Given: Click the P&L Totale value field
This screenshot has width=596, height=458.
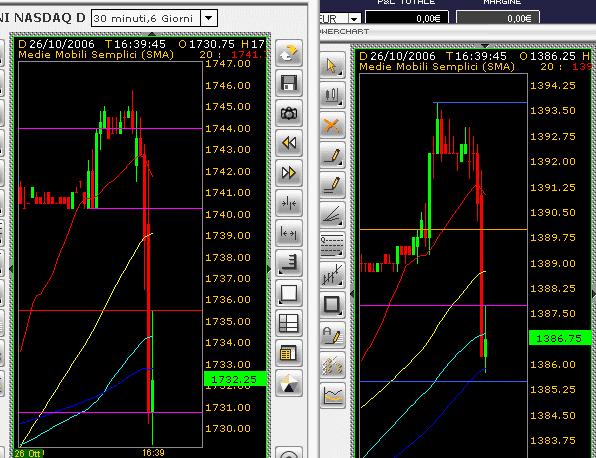Looking at the screenshot, I should (x=407, y=18).
